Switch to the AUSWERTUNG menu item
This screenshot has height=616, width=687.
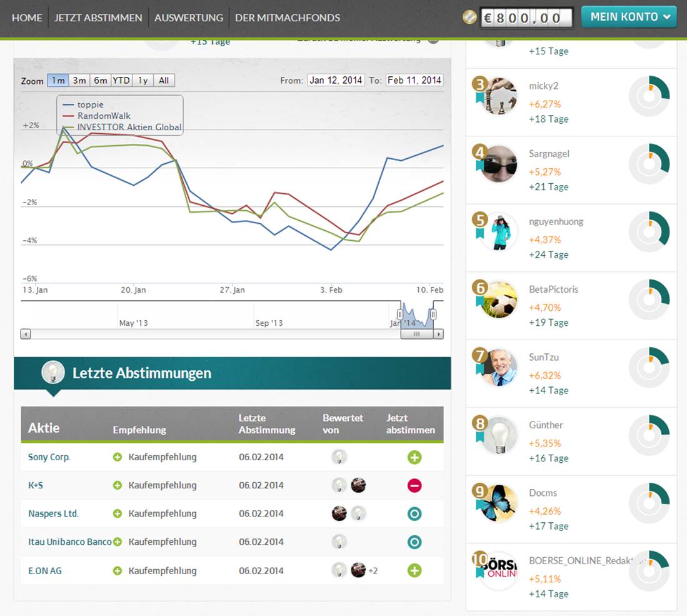[188, 18]
